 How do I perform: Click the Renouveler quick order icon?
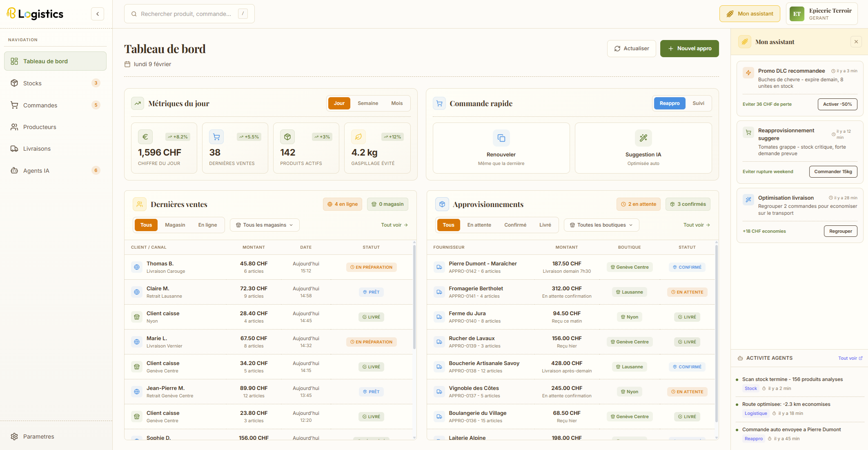501,138
